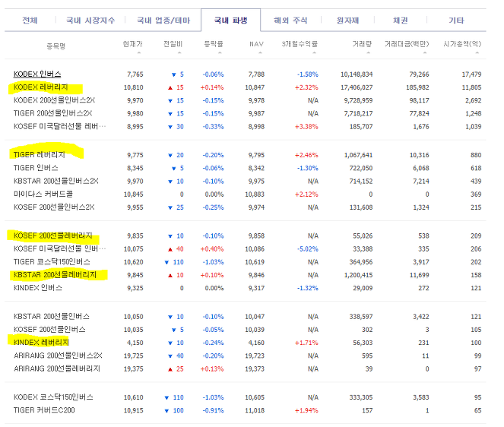Screen dimensions: 504x427
Task: Select the 기타 tab
Action: click(456, 21)
